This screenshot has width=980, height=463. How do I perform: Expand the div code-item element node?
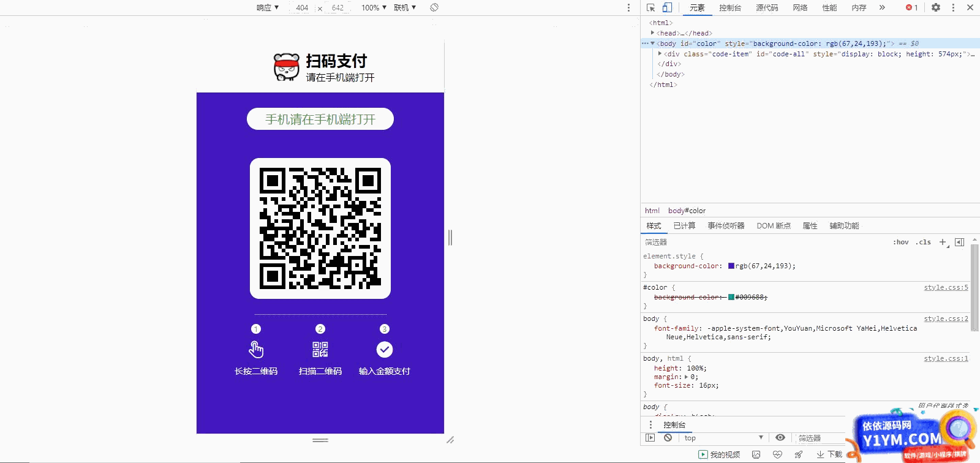tap(660, 54)
